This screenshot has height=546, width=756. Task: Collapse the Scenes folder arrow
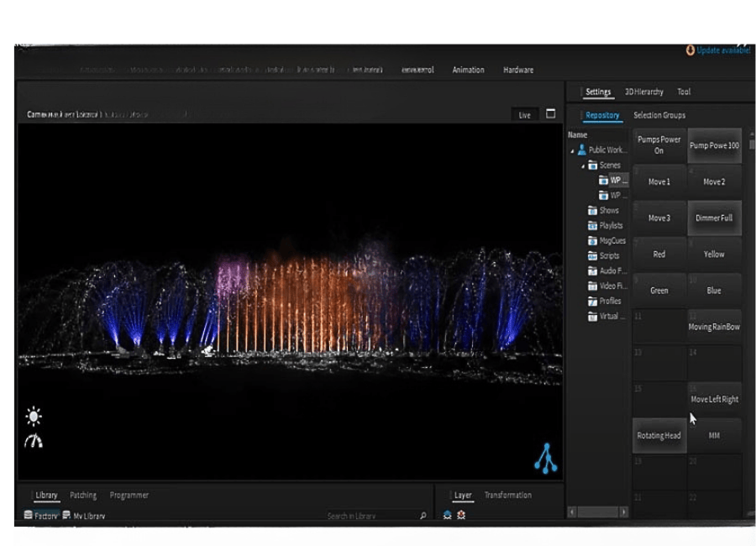[x=583, y=166]
